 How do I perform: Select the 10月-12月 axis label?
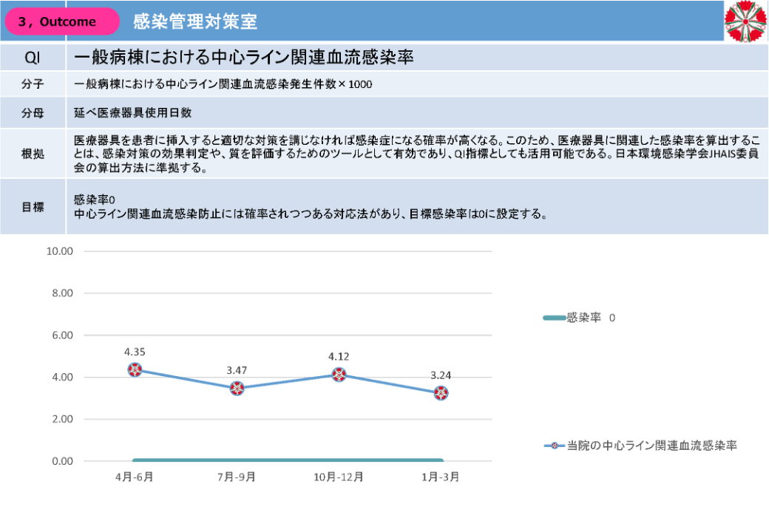(339, 477)
